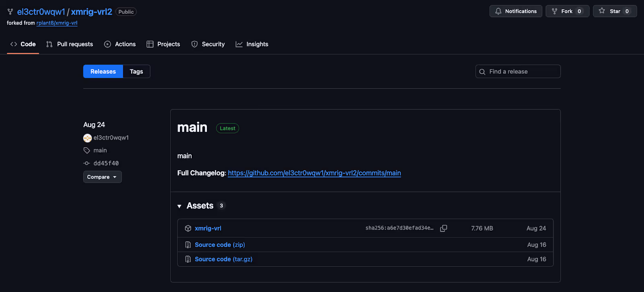This screenshot has height=292, width=644.
Task: Open the main tag link in sidebar
Action: pos(100,150)
